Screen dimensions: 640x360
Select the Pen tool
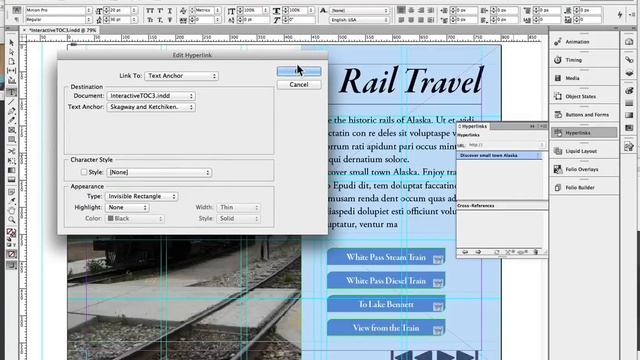click(11, 111)
